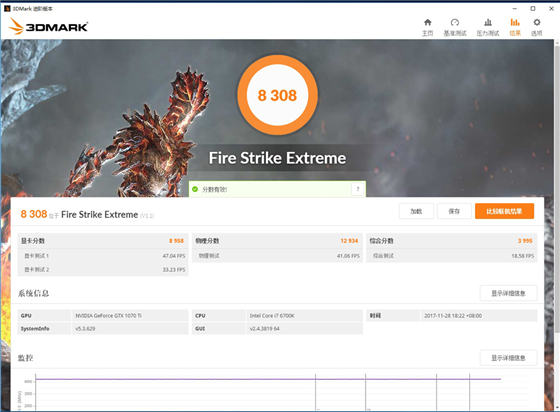Click SystemInfo version v5.3.629
Screen dimensions: 560x412
point(85,328)
